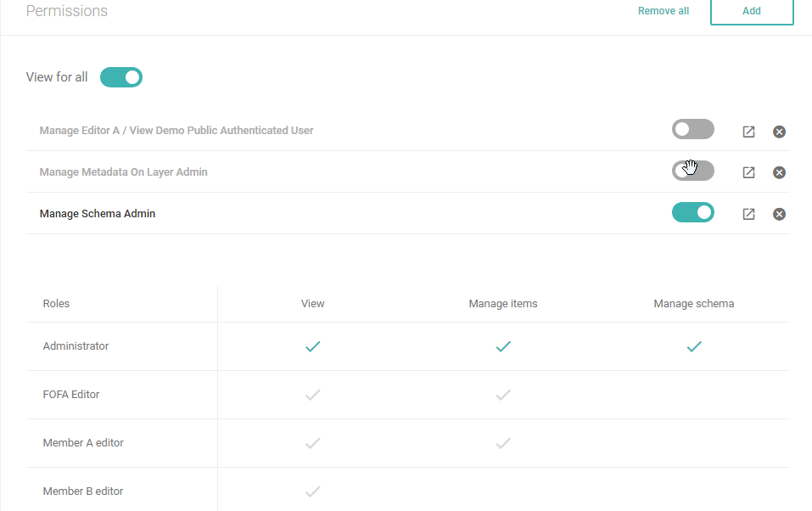Click Administrator Manage schema checkmark
This screenshot has width=812, height=511.
point(694,346)
